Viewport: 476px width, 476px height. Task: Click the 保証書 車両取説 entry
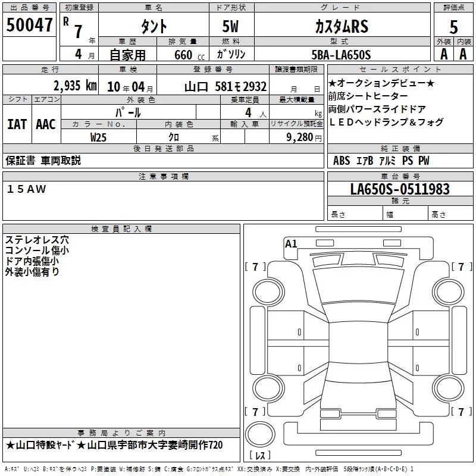click(x=43, y=161)
